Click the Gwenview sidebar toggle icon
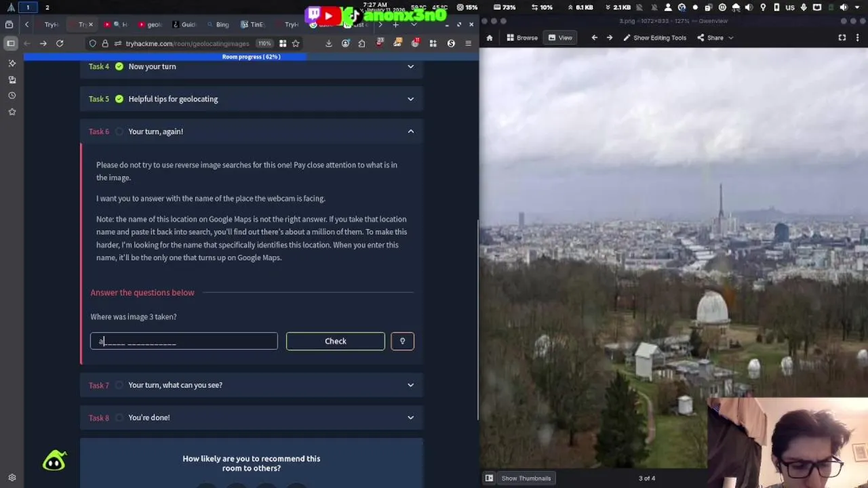This screenshot has height=488, width=868. [x=489, y=478]
